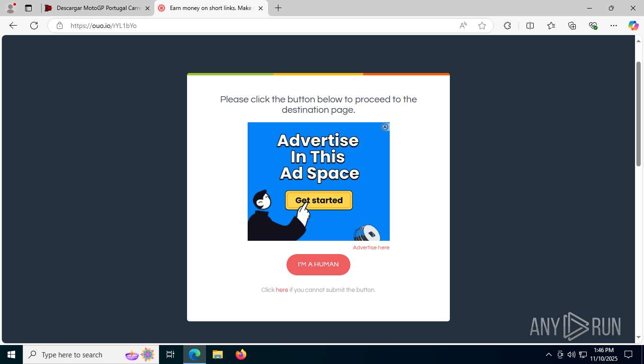Click the Edge icon in the taskbar

click(195, 355)
